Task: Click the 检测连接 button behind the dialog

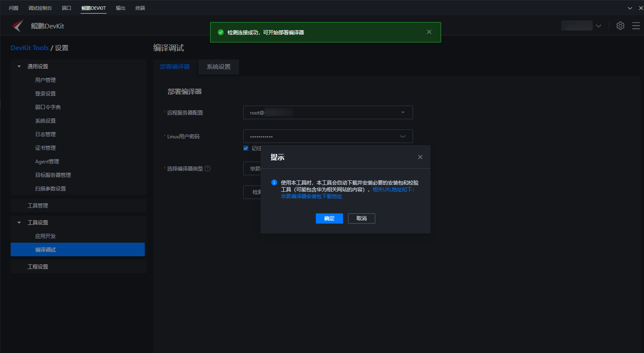Action: [x=252, y=192]
